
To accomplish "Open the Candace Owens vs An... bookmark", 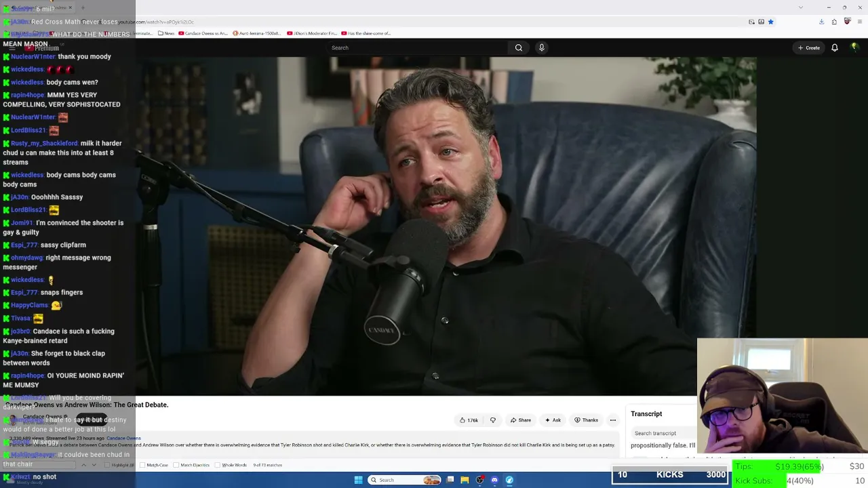I will click(x=203, y=33).
